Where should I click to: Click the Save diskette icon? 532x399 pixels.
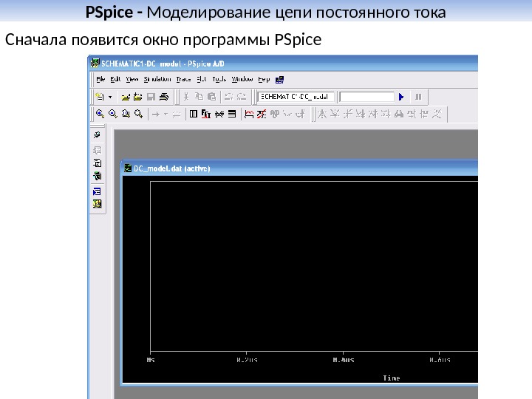(151, 97)
